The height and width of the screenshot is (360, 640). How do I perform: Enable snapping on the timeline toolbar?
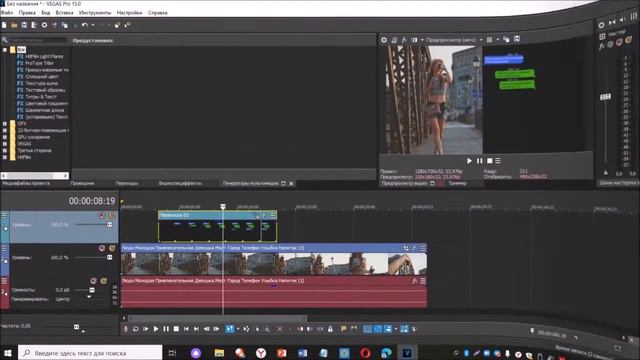367,329
